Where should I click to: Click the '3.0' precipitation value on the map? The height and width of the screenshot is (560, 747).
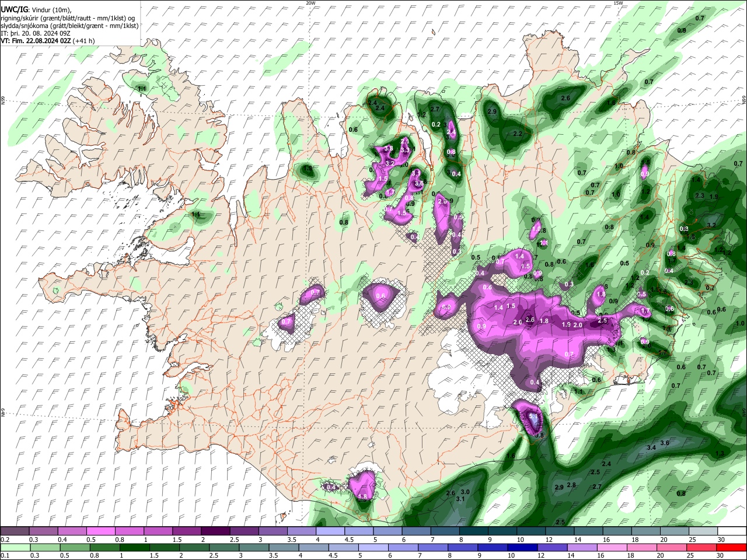coord(465,492)
